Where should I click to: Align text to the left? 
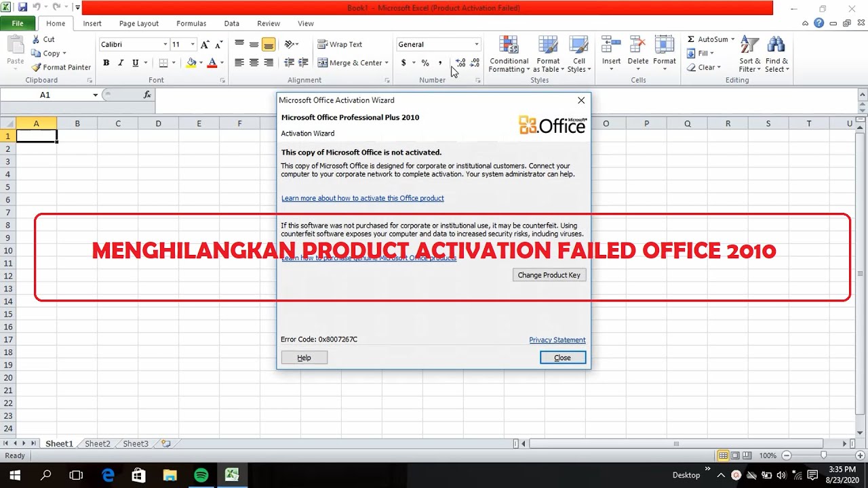[x=239, y=63]
